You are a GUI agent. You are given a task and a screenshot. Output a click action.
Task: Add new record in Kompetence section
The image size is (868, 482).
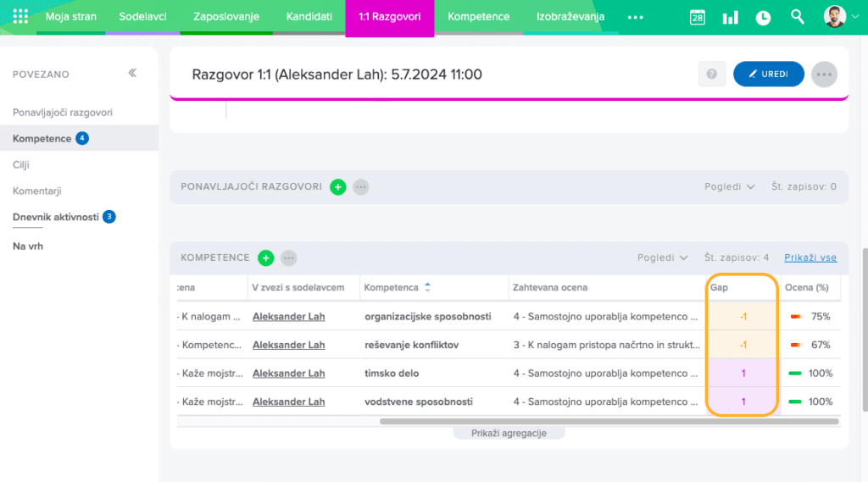click(x=265, y=258)
